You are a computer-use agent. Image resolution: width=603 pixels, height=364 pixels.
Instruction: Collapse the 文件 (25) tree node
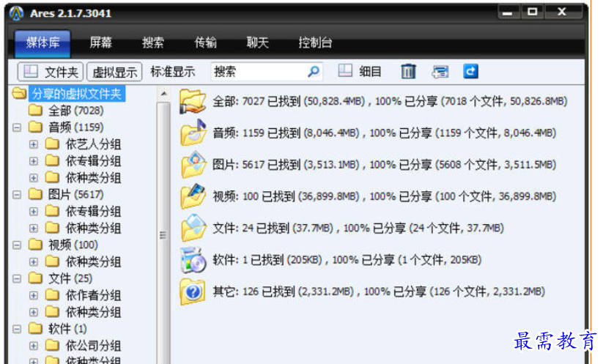click(x=17, y=278)
